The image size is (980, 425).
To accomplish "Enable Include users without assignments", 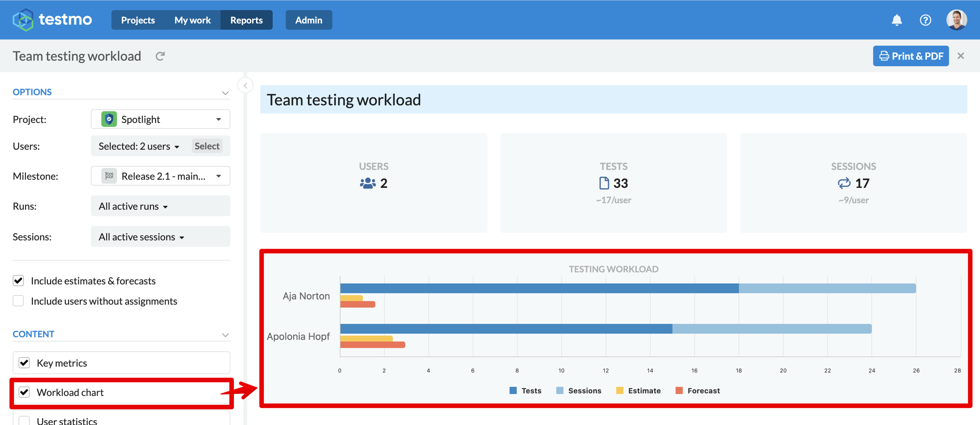I will click(x=18, y=301).
